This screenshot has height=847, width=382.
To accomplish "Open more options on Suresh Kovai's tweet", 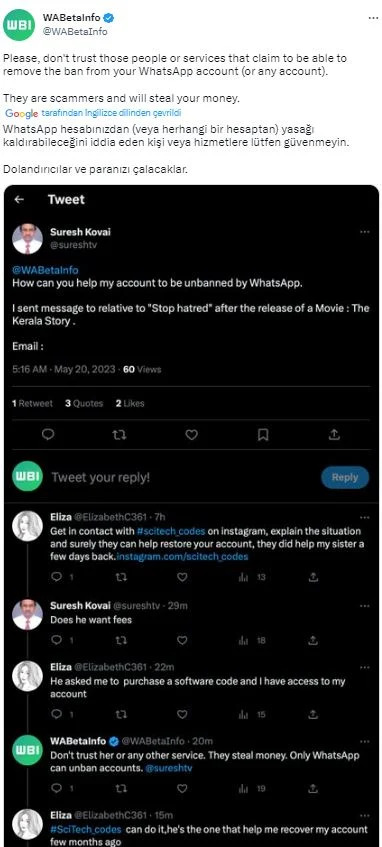I will click(x=365, y=232).
